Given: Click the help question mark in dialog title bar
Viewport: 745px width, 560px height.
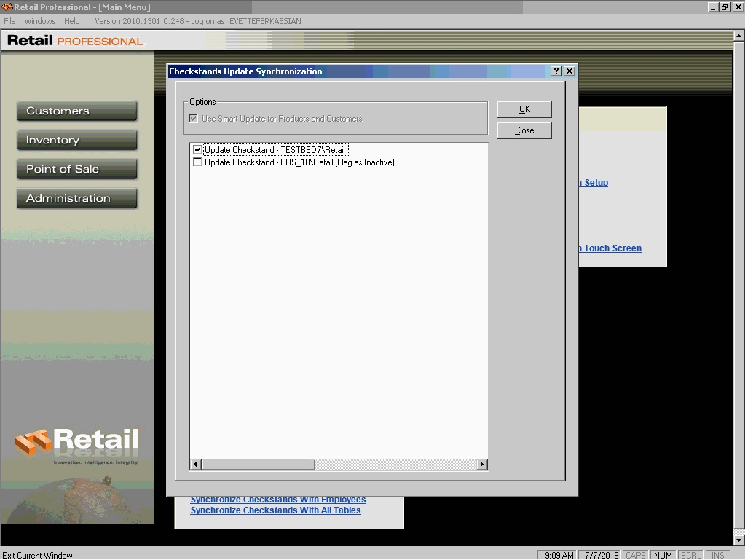Looking at the screenshot, I should tap(556, 71).
